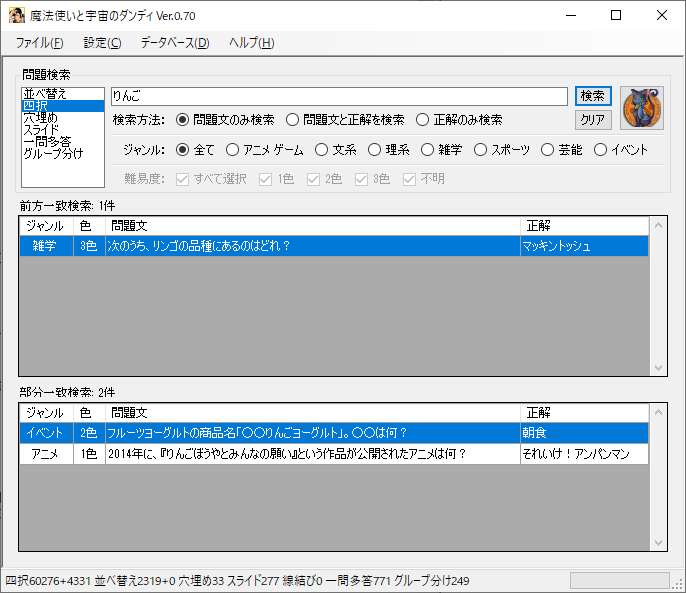The width and height of the screenshot is (686, 593).
Task: Click down arrow of the prefix-match list scrollbar
Action: coord(658,368)
